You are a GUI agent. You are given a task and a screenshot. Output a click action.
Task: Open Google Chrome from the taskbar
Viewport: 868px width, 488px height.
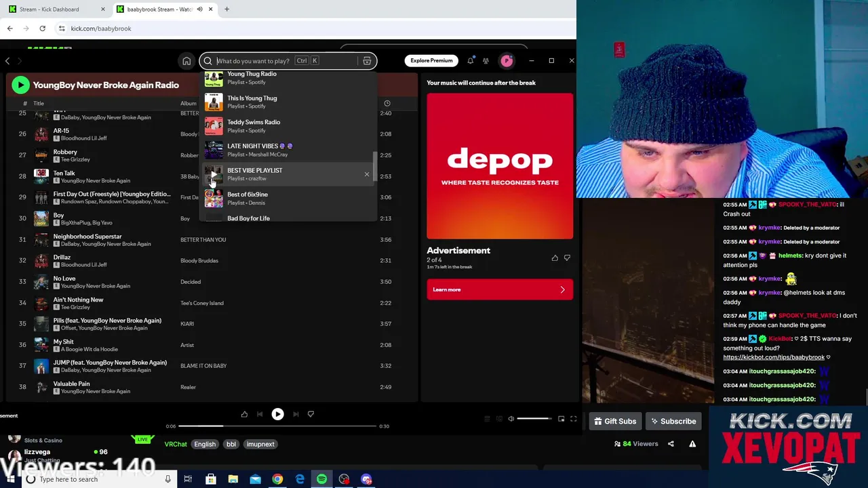pos(277,479)
